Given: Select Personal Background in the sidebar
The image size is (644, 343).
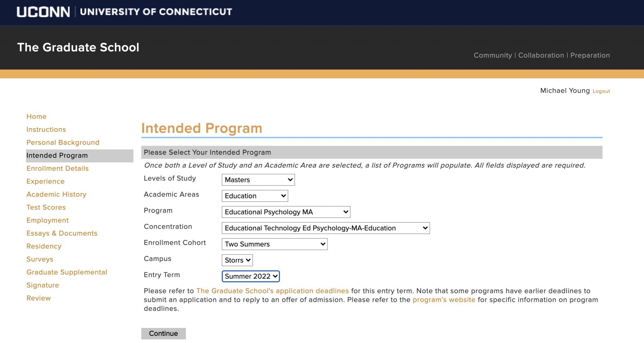Looking at the screenshot, I should [63, 142].
